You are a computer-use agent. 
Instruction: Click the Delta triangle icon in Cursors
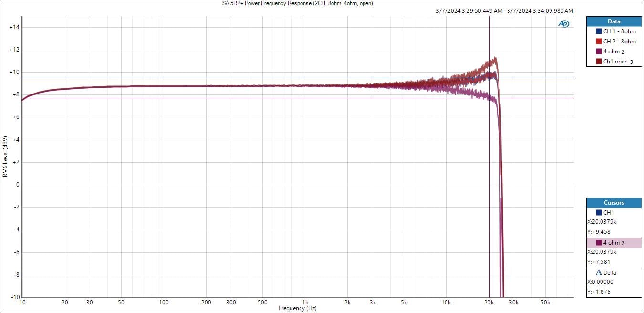pyautogui.click(x=599, y=273)
